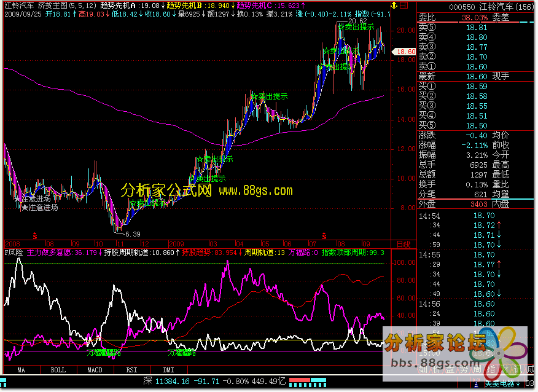The width and height of the screenshot is (538, 392).
Task: Click the yellow anchor icon above price axis
Action: pyautogui.click(x=394, y=5)
